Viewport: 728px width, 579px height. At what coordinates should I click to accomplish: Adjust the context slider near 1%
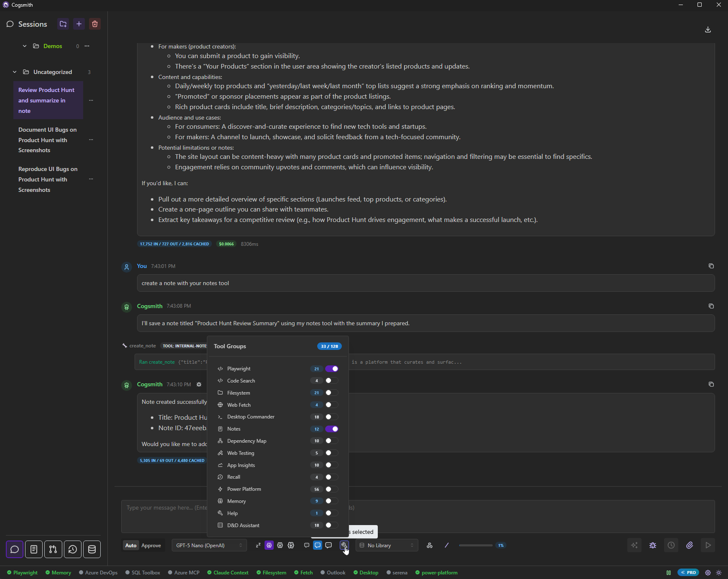[476, 545]
